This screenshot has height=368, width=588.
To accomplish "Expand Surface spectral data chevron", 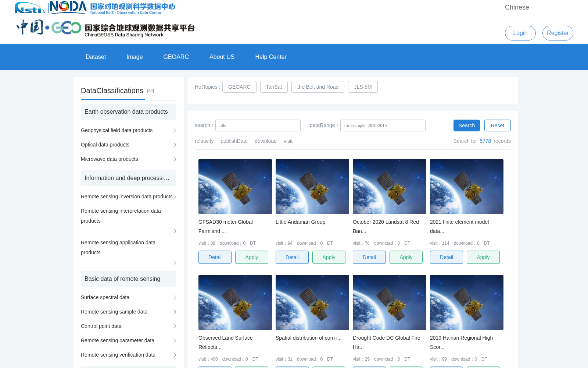I will pos(175,298).
